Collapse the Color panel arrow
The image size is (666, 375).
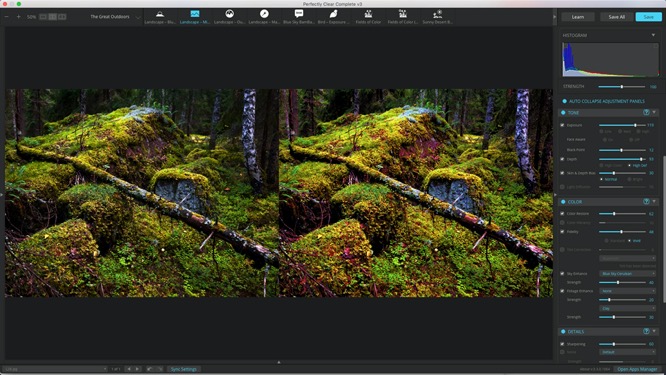[654, 201]
